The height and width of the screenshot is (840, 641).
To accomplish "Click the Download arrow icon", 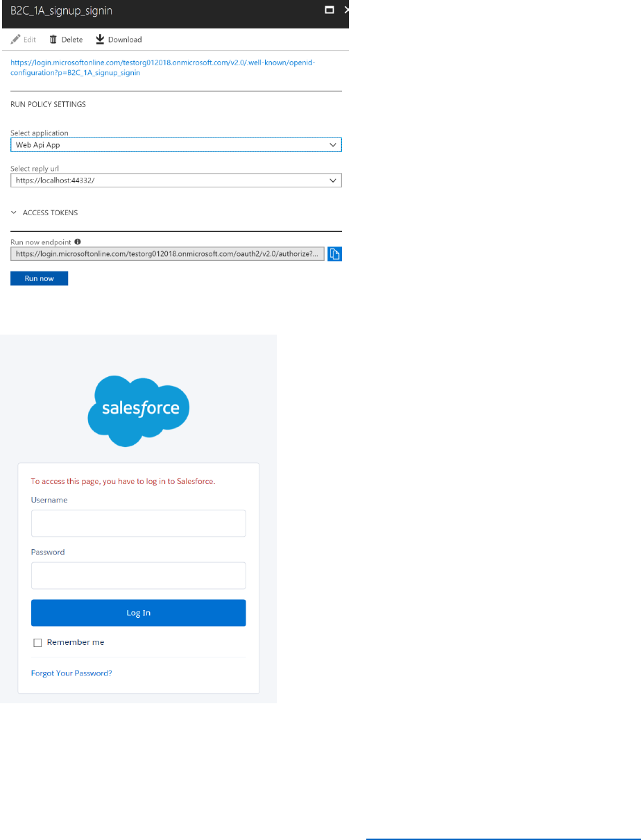I will click(x=100, y=40).
